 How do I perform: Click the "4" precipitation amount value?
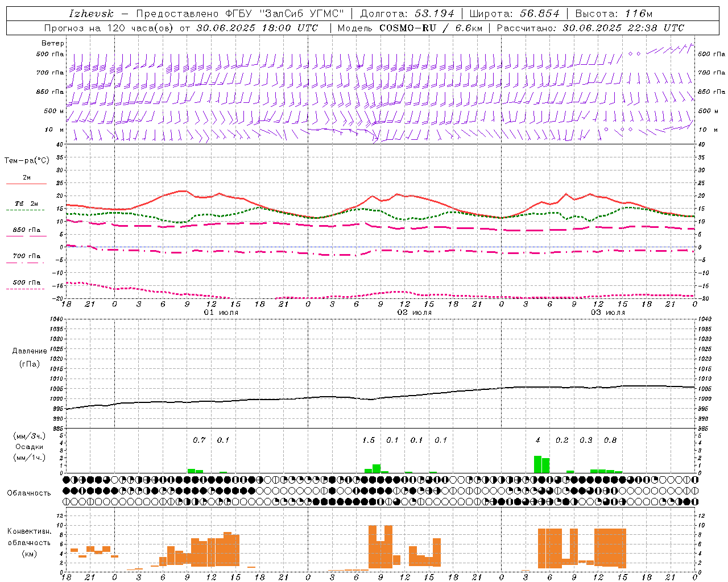(x=538, y=440)
